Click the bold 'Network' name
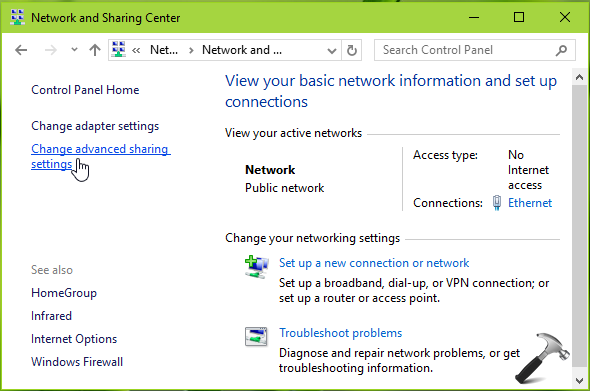Viewport: 590px width, 391px height. point(270,170)
